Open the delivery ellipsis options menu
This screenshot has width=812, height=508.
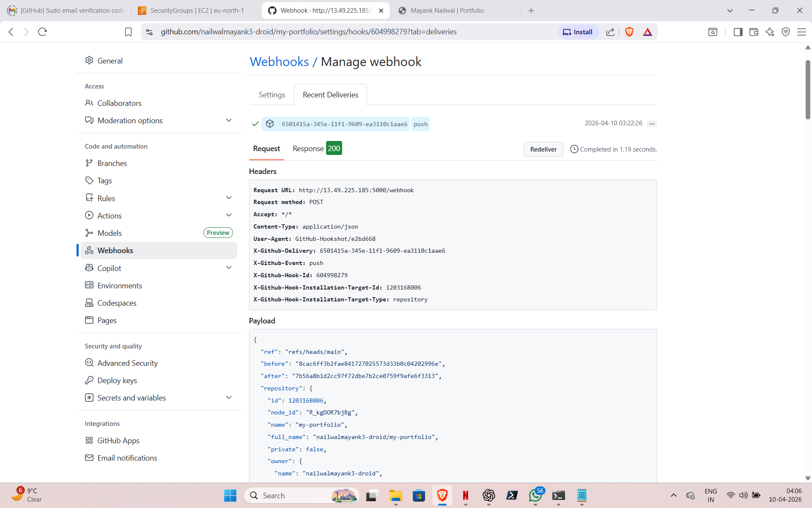651,124
